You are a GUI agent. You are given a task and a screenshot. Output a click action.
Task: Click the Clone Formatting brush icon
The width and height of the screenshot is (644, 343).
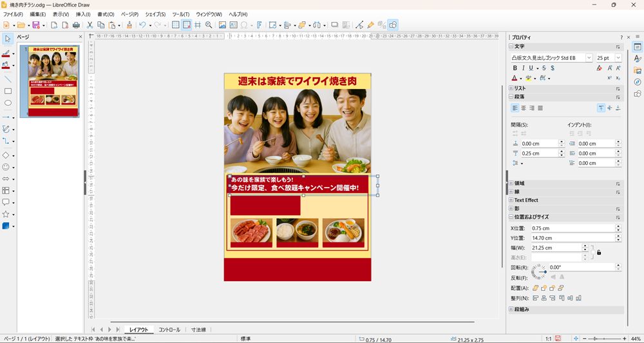129,25
